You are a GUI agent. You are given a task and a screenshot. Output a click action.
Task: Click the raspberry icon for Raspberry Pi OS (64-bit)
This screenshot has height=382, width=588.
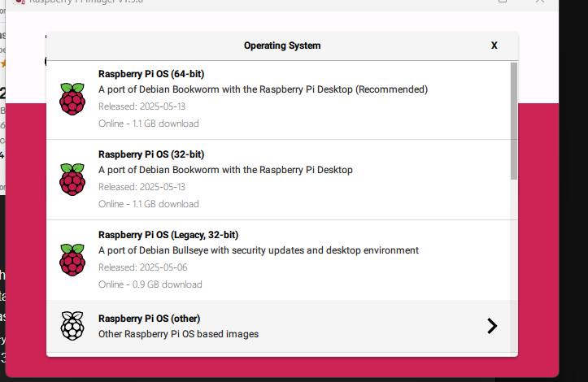72,98
